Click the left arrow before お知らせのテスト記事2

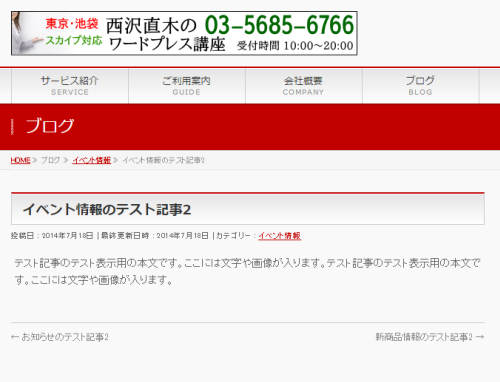tap(15, 337)
